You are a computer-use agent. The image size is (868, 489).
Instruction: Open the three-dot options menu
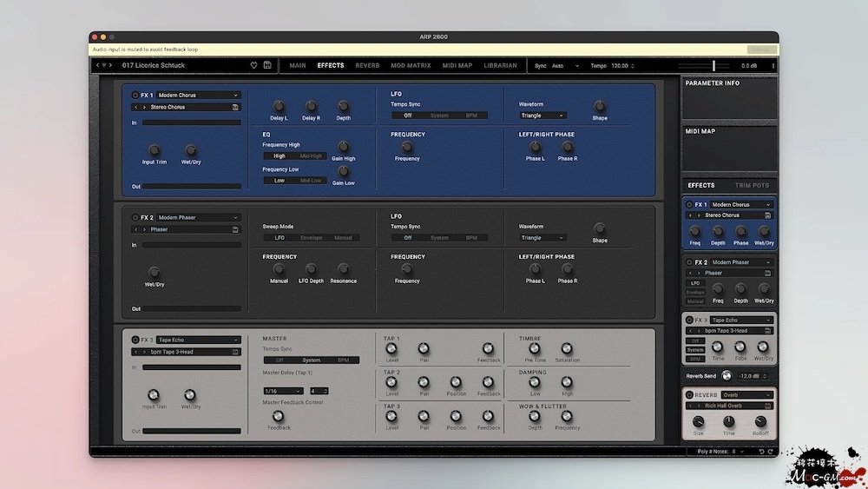click(x=773, y=66)
